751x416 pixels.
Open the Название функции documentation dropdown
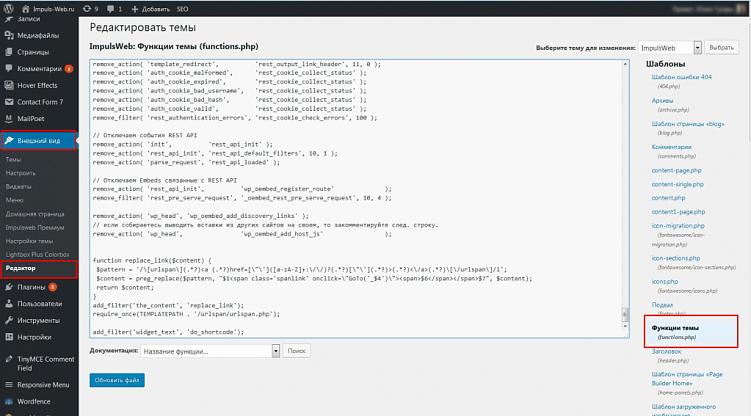coord(207,351)
